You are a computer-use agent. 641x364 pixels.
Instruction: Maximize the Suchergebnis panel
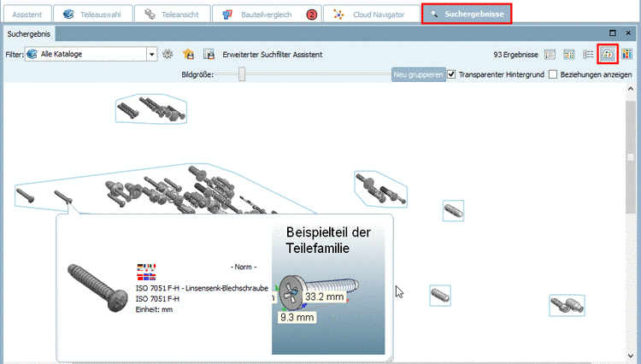[613, 33]
